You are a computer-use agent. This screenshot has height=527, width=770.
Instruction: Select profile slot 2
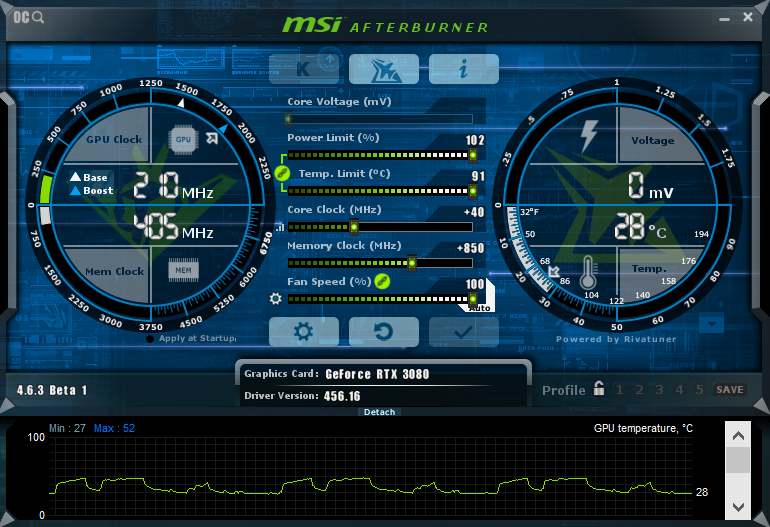tap(639, 390)
